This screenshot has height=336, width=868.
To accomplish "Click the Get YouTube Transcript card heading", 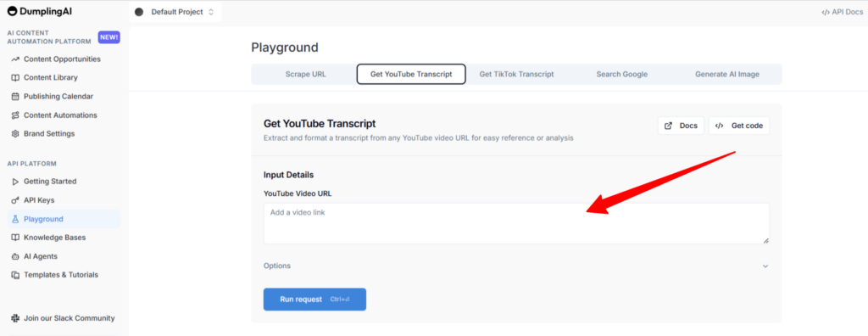I will coord(320,124).
